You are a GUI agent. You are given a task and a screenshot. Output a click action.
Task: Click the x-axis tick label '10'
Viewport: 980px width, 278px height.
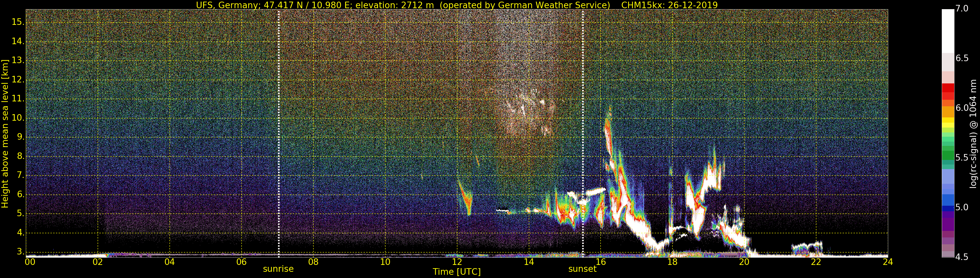coord(385,262)
